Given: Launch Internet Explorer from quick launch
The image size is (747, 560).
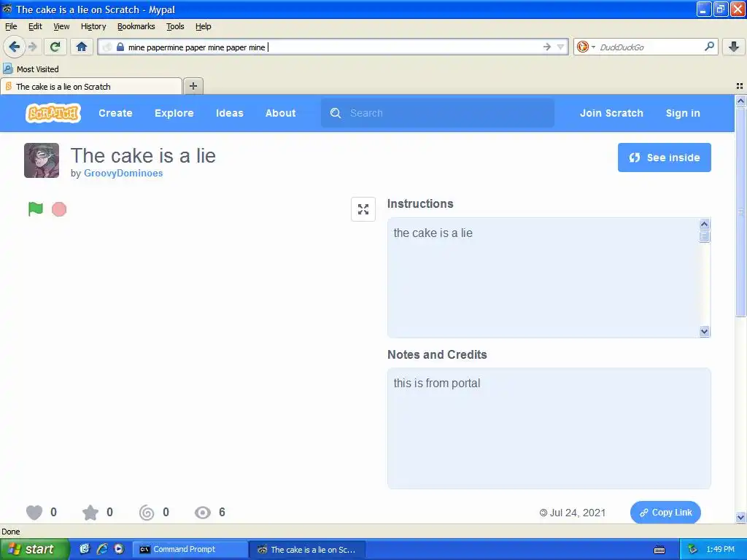Looking at the screenshot, I should [x=101, y=549].
